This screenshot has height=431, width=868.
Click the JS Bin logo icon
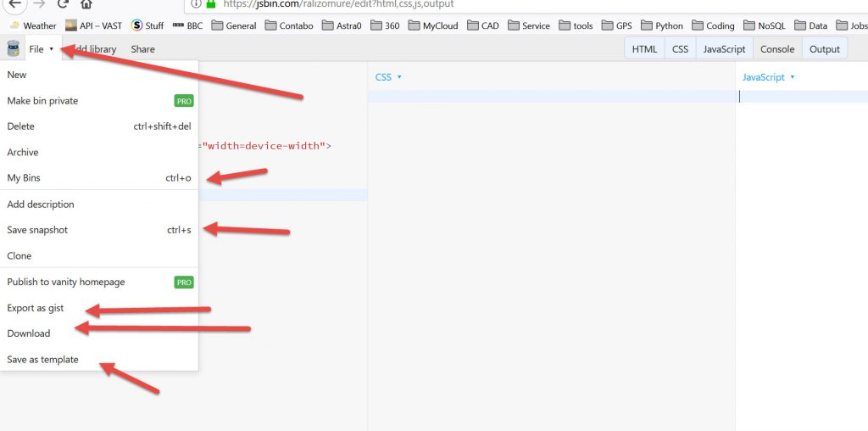(13, 49)
